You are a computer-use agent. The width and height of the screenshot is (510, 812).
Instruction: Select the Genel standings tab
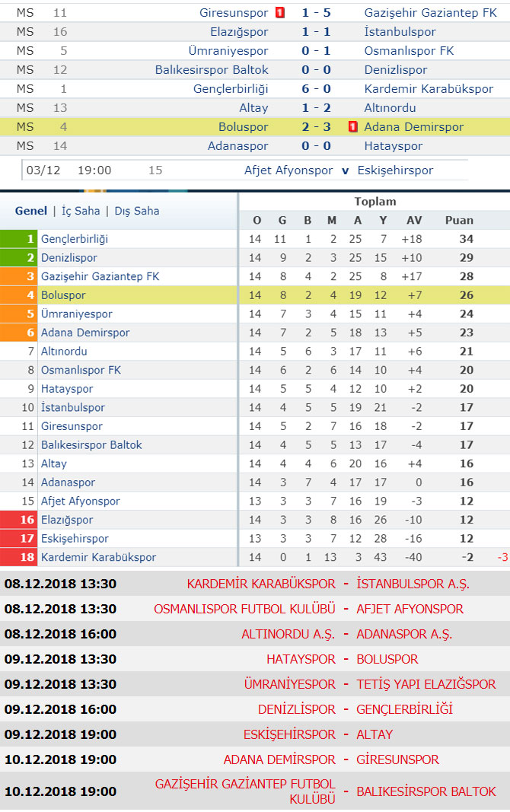point(31,211)
